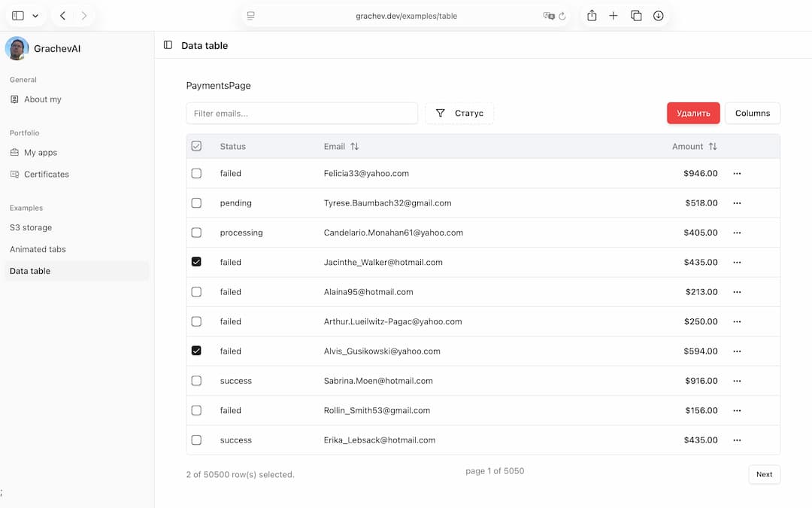The width and height of the screenshot is (812, 508).
Task: Click the Safari share icon
Action: click(592, 16)
